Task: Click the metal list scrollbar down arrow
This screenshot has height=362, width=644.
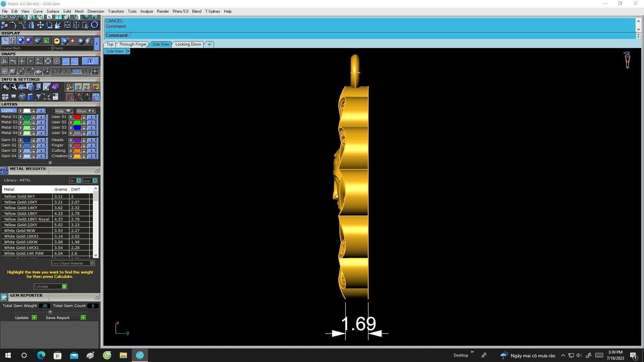Action: 96,255
